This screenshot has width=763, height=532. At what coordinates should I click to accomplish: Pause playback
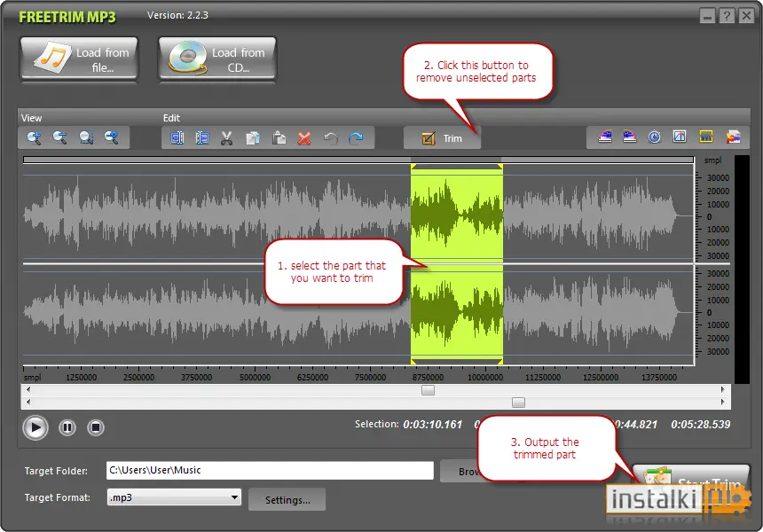pos(67,428)
